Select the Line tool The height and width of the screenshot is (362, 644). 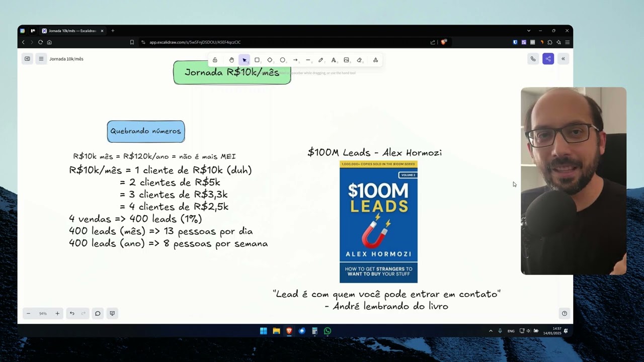pyautogui.click(x=308, y=60)
